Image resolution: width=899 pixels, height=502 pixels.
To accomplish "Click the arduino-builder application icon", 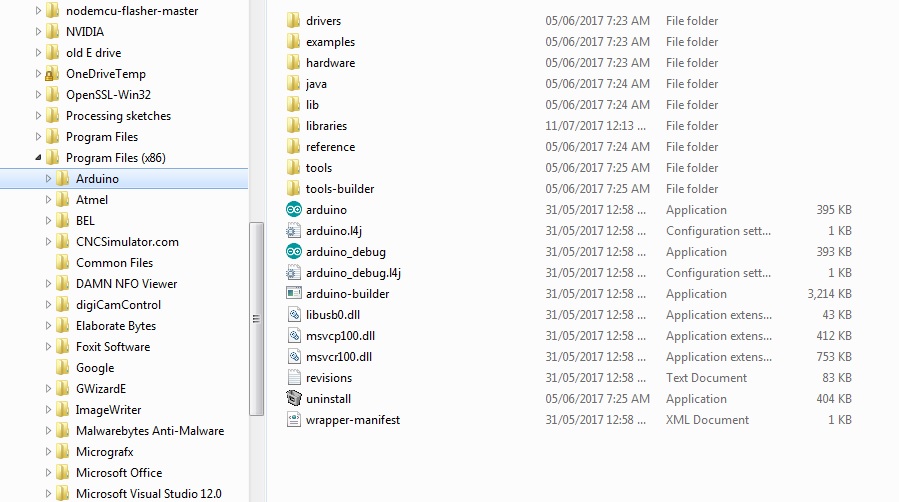I will [x=294, y=293].
